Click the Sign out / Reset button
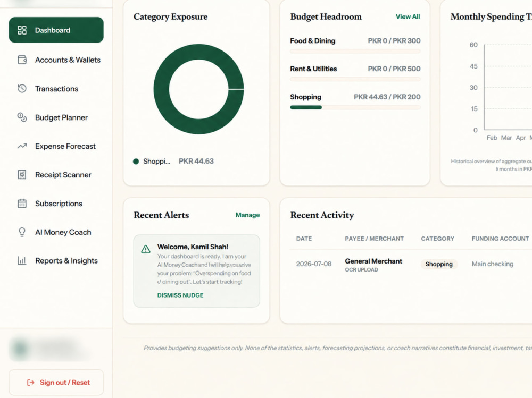 coord(56,383)
